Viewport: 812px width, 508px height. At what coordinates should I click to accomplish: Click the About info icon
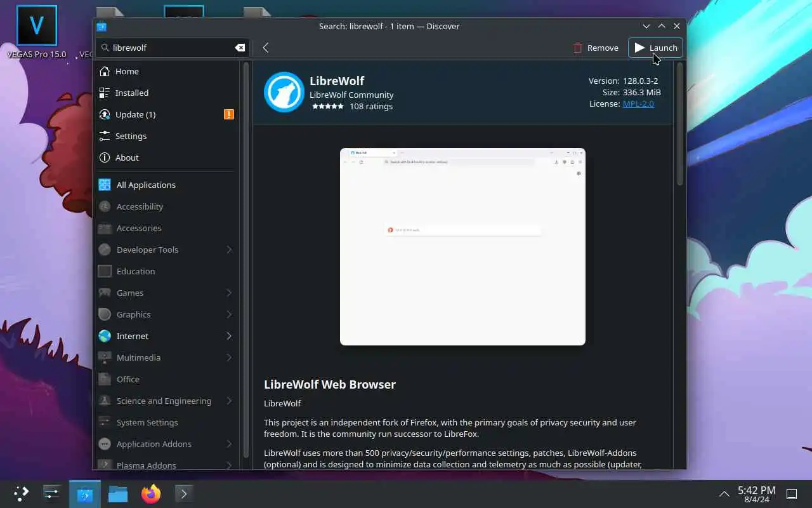[105, 157]
